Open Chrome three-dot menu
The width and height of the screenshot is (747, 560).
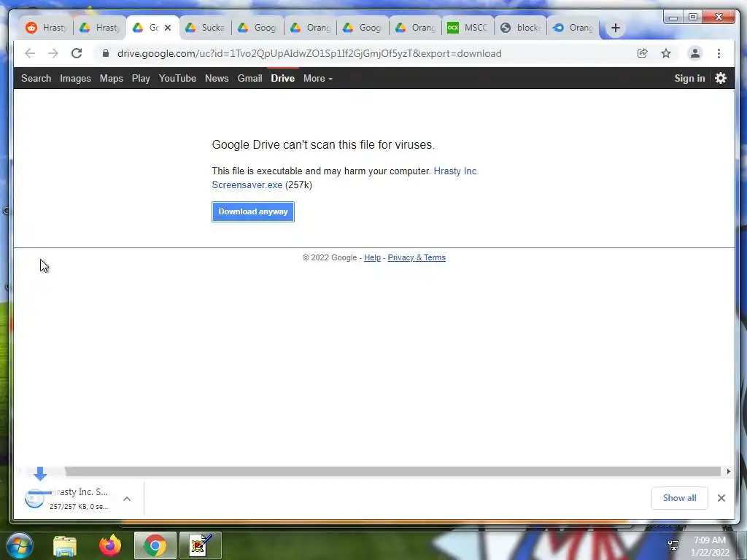pyautogui.click(x=719, y=53)
